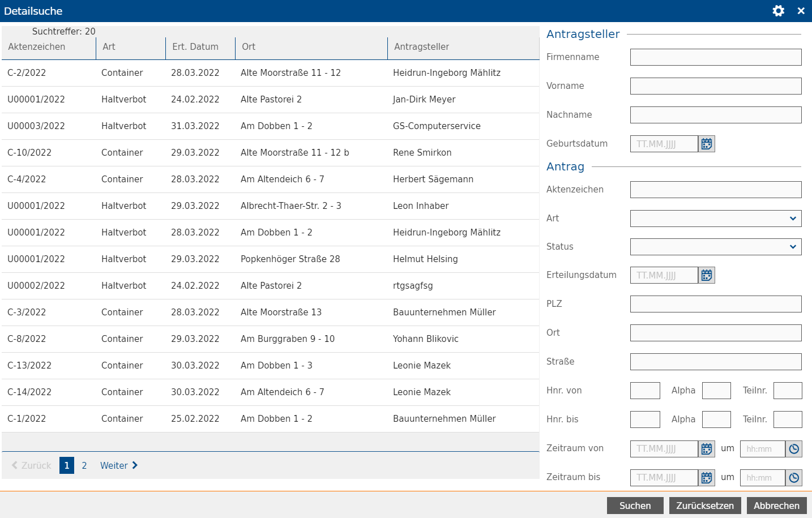Screen dimensions: 812x518
Task: Close the Detailsuche dialog with the X
Action: (801, 11)
